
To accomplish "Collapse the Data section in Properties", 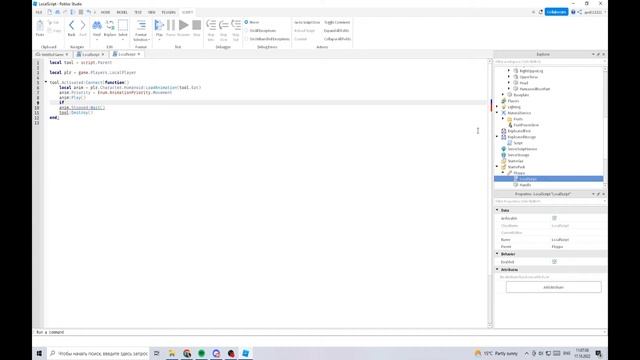I will click(x=497, y=210).
